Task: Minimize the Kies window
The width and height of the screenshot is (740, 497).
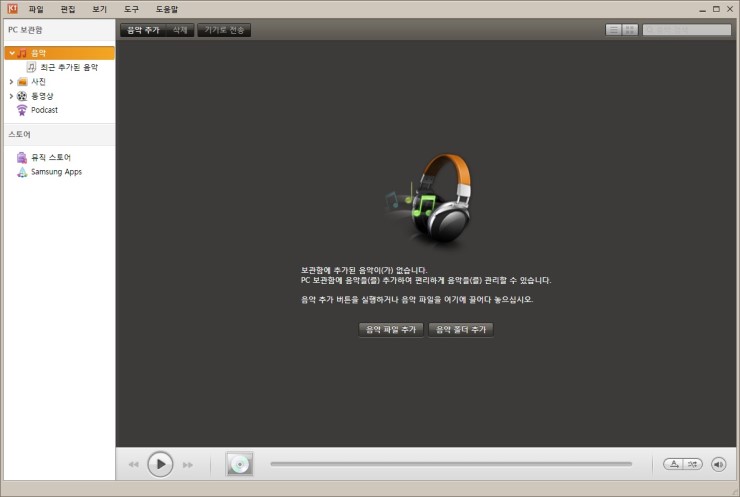Action: pos(703,9)
